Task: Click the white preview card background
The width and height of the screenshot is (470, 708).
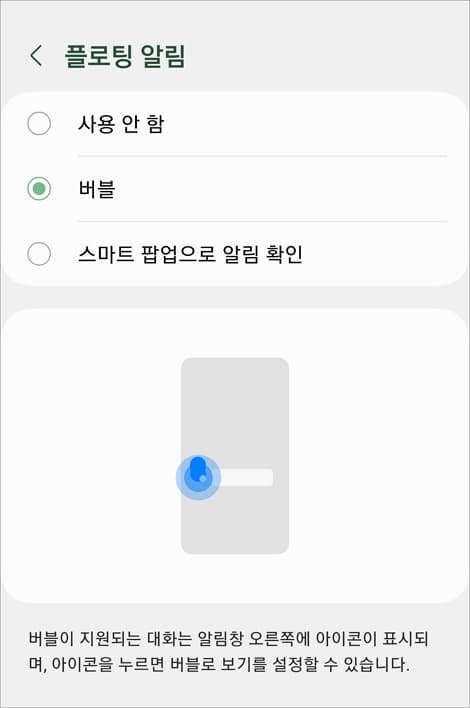Action: [370, 456]
